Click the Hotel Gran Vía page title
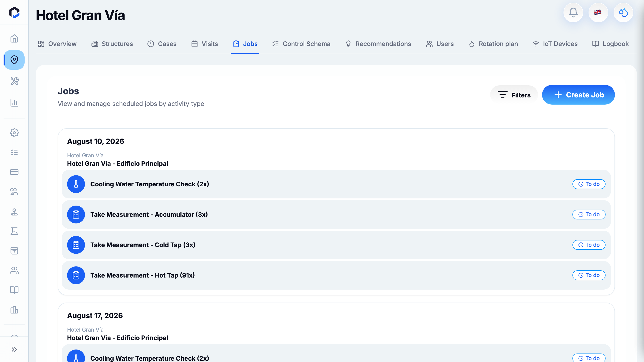This screenshot has height=362, width=644. pos(80,15)
